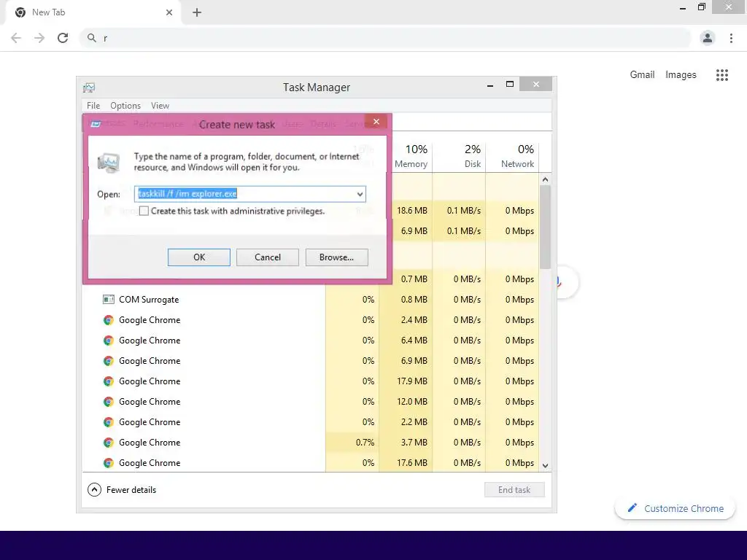Open Chrome's three-dot menu
The height and width of the screenshot is (560, 747).
coord(731,38)
